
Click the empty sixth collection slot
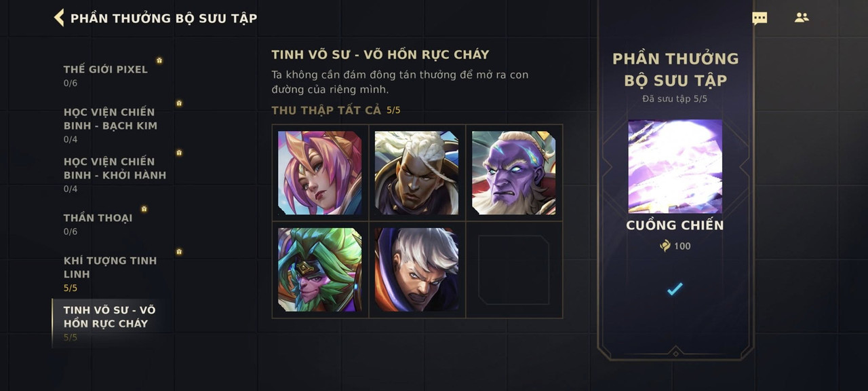[x=514, y=270]
